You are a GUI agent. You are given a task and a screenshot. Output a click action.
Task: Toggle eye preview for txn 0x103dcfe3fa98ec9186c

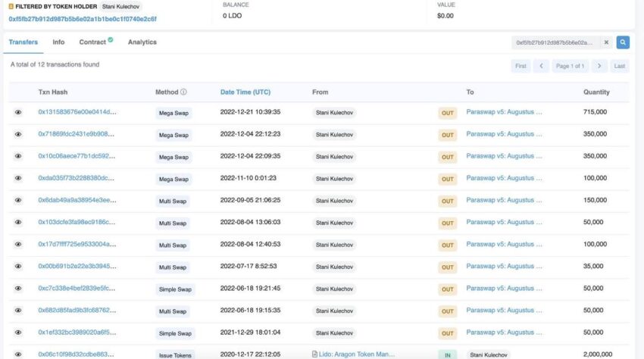coord(18,222)
